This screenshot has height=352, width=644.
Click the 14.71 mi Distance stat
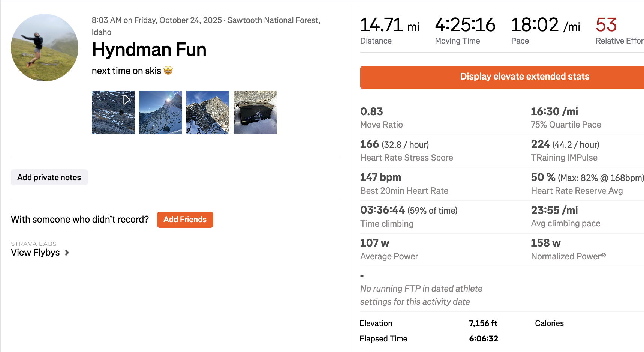[x=389, y=25]
